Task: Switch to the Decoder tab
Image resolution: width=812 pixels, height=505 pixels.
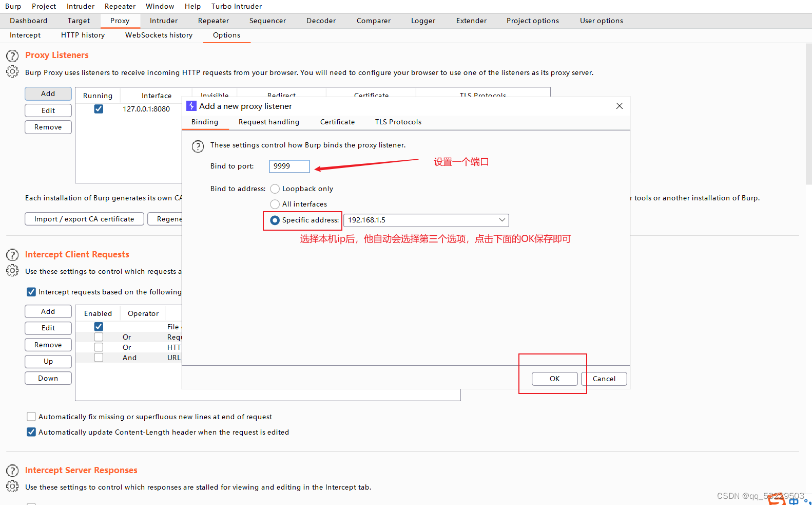Action: [321, 21]
